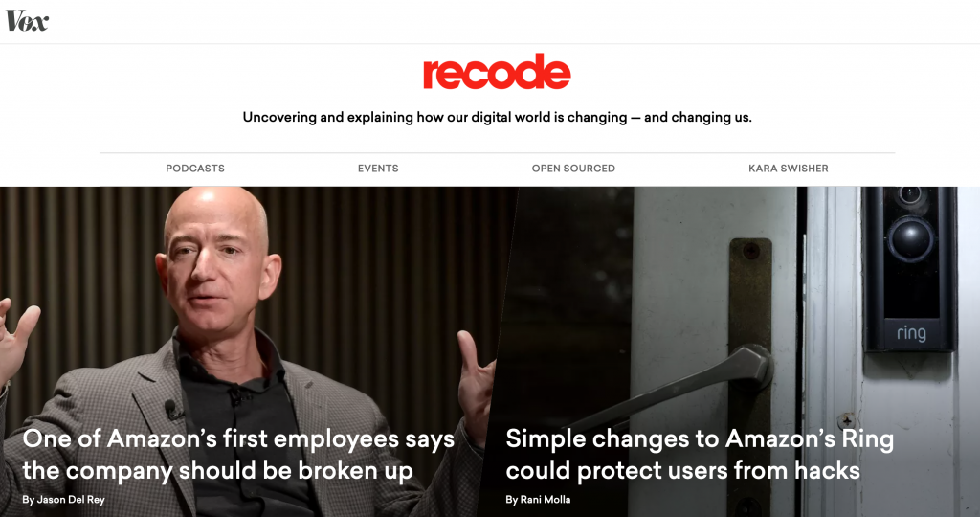
Task: Read the Amazon first employees headline article
Action: point(238,455)
